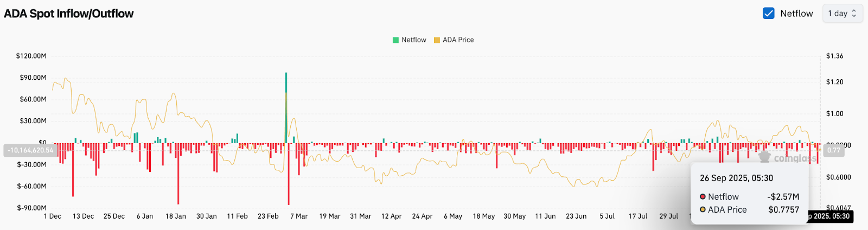Click the yellow ADA Price dot in tooltip
The width and height of the screenshot is (868, 230).
[703, 210]
